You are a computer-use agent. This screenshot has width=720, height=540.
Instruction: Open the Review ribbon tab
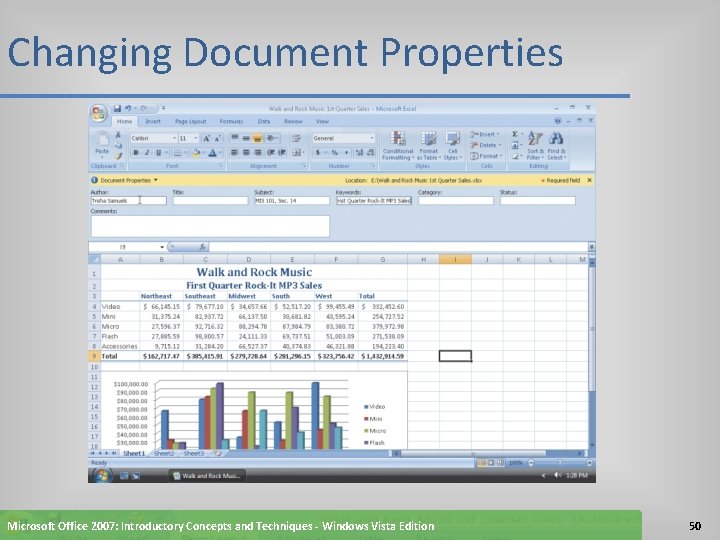pyautogui.click(x=293, y=121)
